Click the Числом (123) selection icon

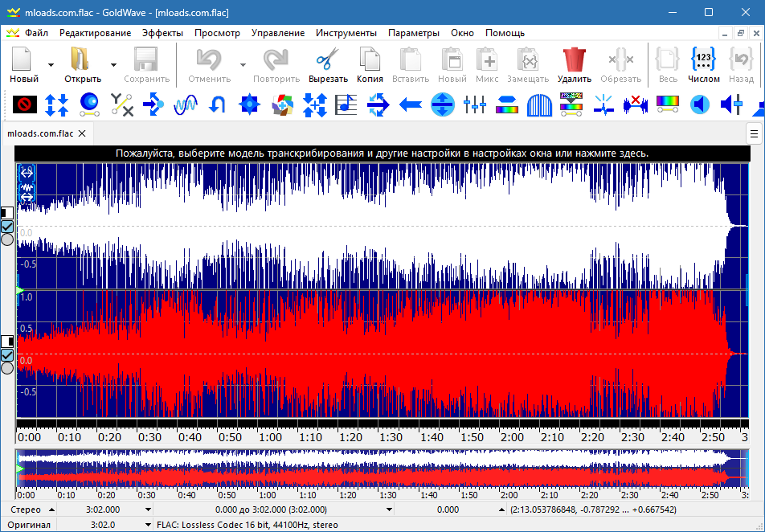point(703,59)
